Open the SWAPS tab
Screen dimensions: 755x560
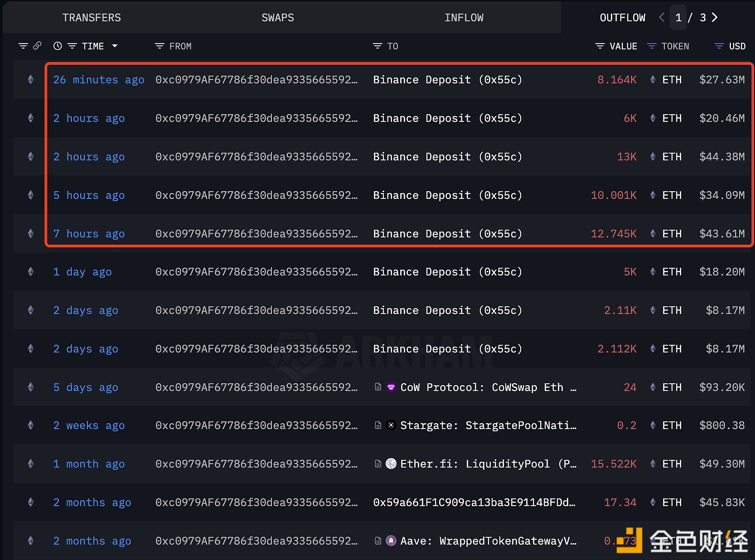tap(278, 18)
